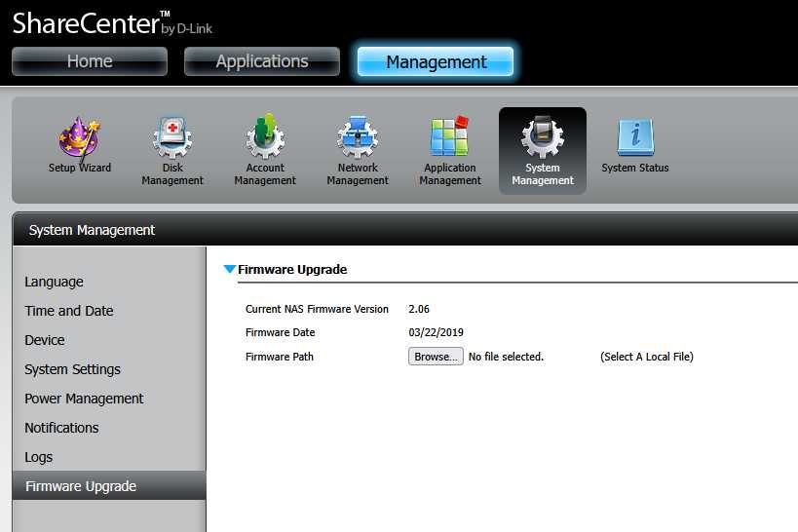
Task: Collapse the Firmware Upgrade section triangle
Action: coord(230,269)
